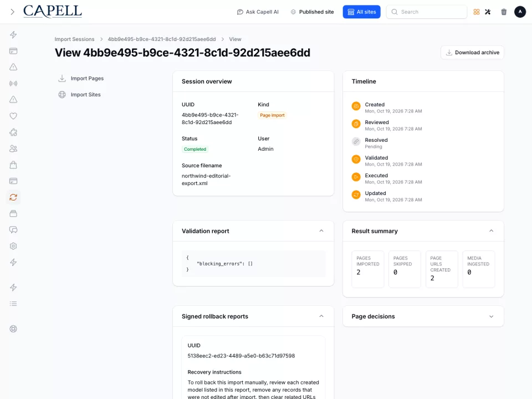532x399 pixels.
Task: Select Import Sites in the side menu
Action: click(85, 95)
